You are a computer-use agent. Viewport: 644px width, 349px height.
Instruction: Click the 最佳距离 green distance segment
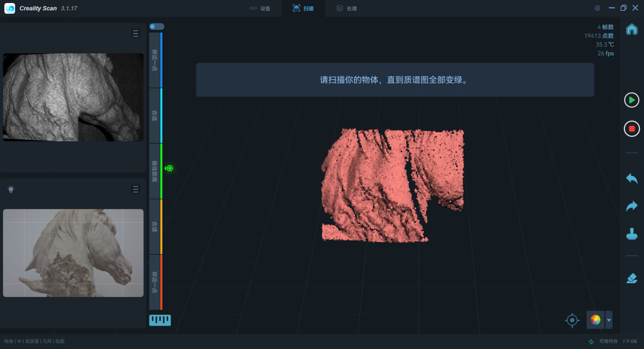click(x=155, y=171)
